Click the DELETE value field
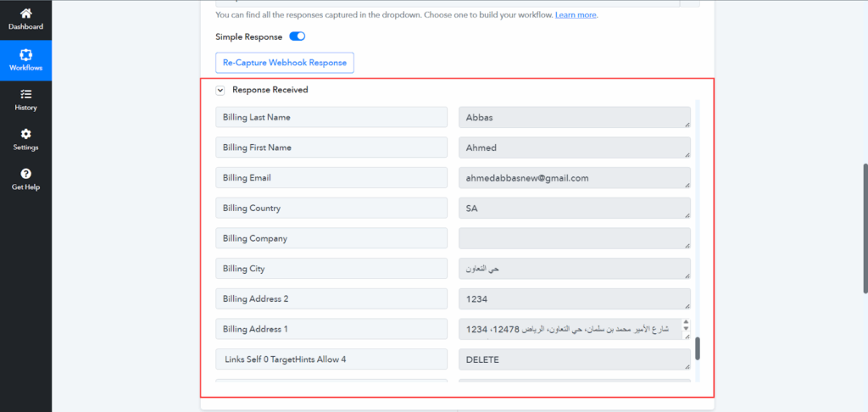The width and height of the screenshot is (868, 412). pyautogui.click(x=575, y=359)
